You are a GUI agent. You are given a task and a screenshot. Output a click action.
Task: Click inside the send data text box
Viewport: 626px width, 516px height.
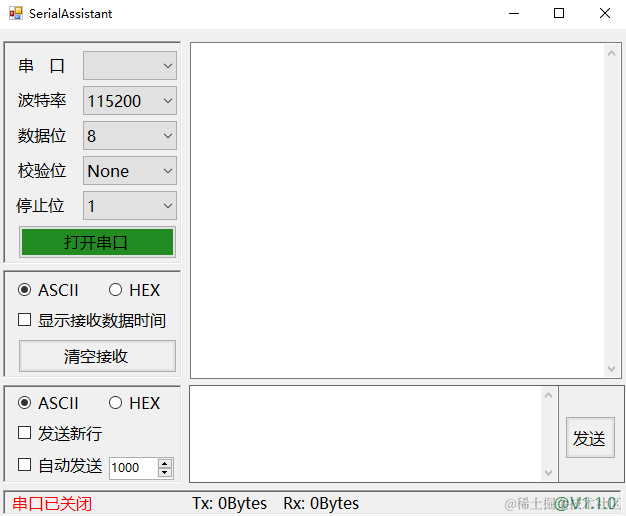[x=365, y=434]
